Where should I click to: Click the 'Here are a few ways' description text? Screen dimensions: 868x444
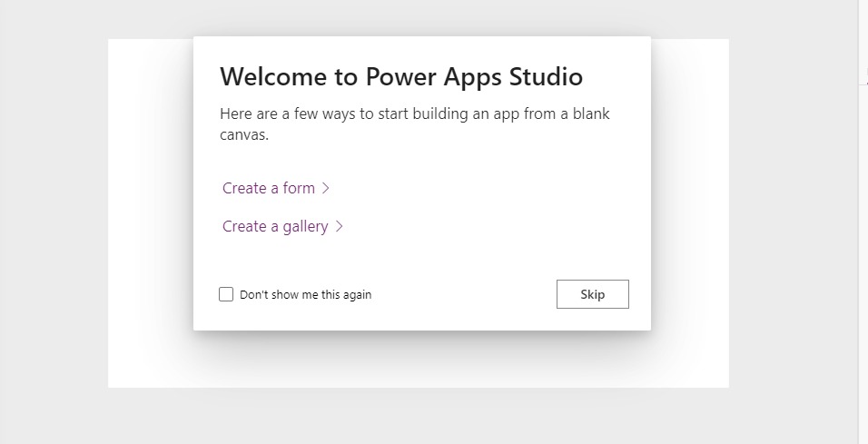click(415, 124)
